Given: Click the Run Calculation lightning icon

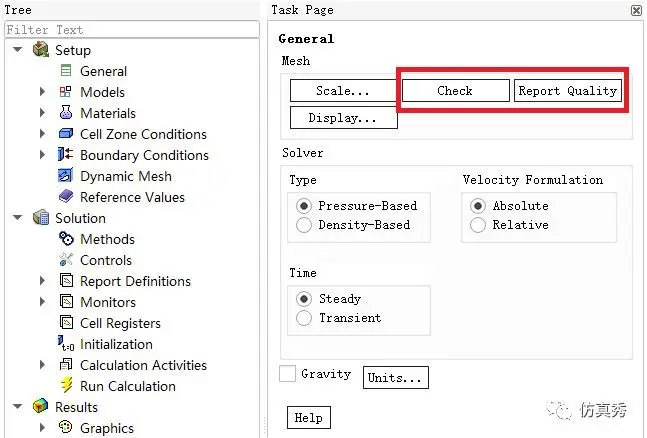Looking at the screenshot, I should [x=66, y=385].
